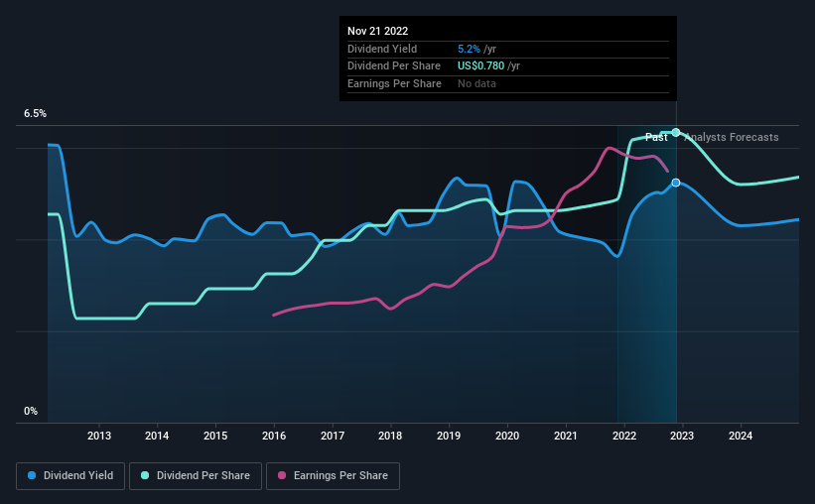Click the tooltip Dividend Per Share row label

(394, 66)
